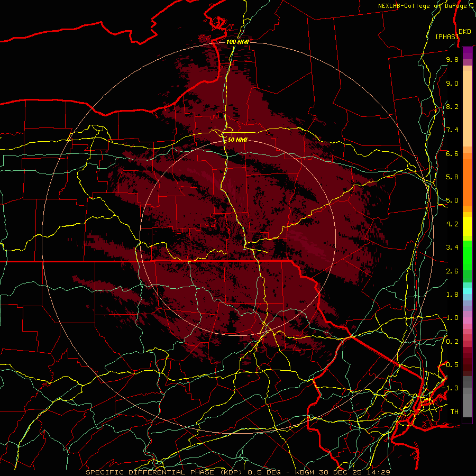Click the 50 NMI range ring label
Image resolution: width=476 pixels, height=476 pixels.
pos(237,140)
